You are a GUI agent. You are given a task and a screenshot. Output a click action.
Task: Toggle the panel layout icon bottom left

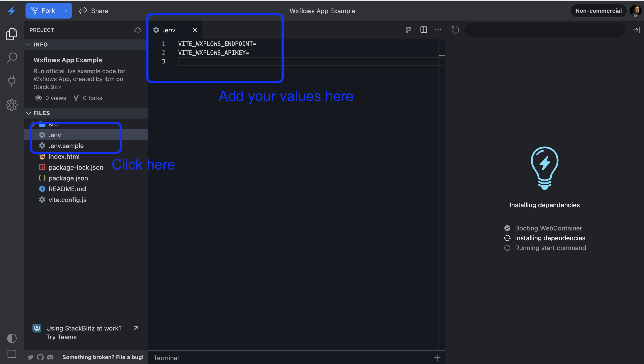[x=11, y=354]
